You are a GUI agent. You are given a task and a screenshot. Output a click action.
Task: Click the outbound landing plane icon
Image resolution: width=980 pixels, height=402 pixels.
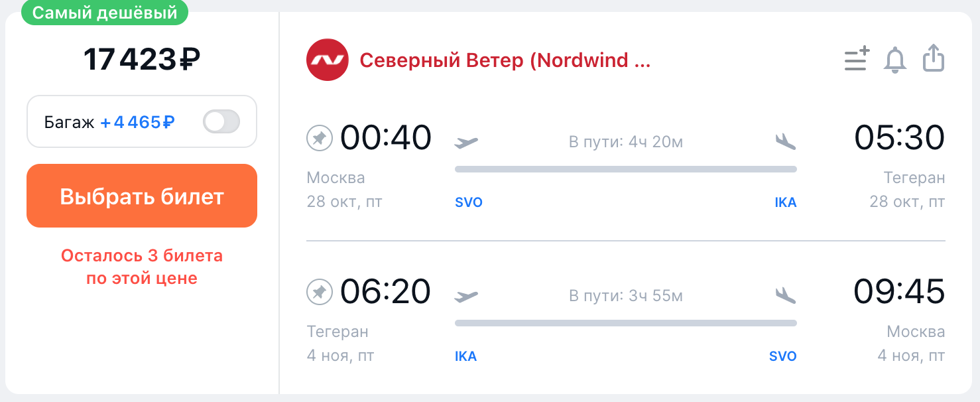coord(785,141)
